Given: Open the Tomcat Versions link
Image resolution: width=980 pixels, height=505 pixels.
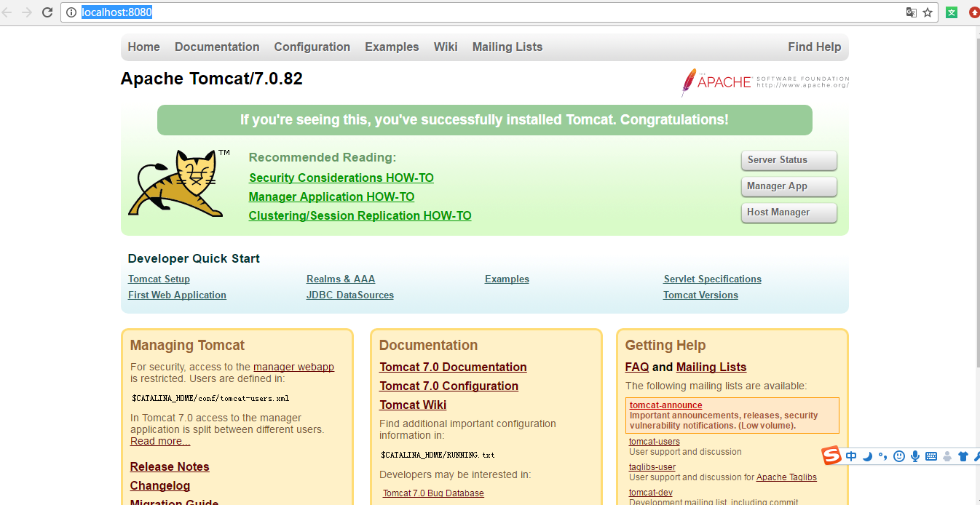Looking at the screenshot, I should click(700, 295).
